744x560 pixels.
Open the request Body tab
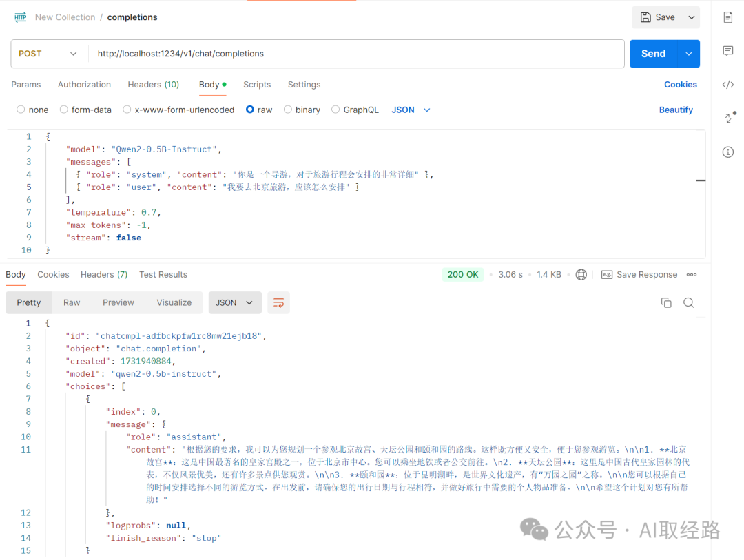(x=212, y=85)
